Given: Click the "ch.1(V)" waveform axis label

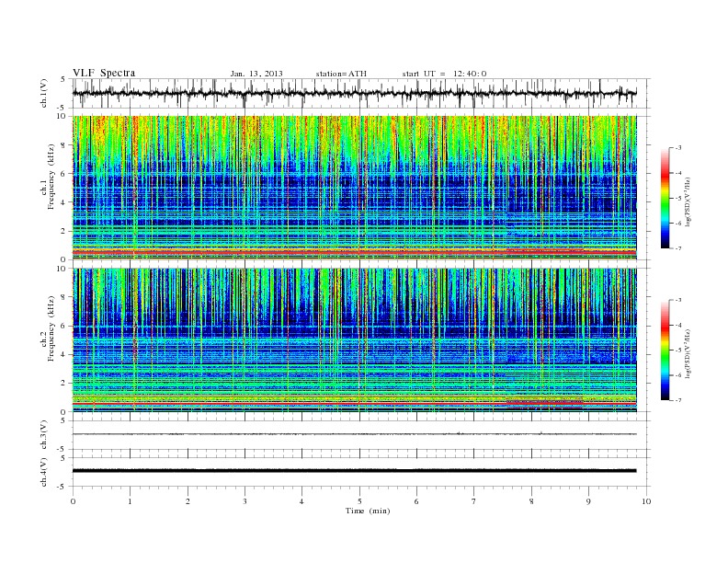Looking at the screenshot, I should (x=43, y=93).
